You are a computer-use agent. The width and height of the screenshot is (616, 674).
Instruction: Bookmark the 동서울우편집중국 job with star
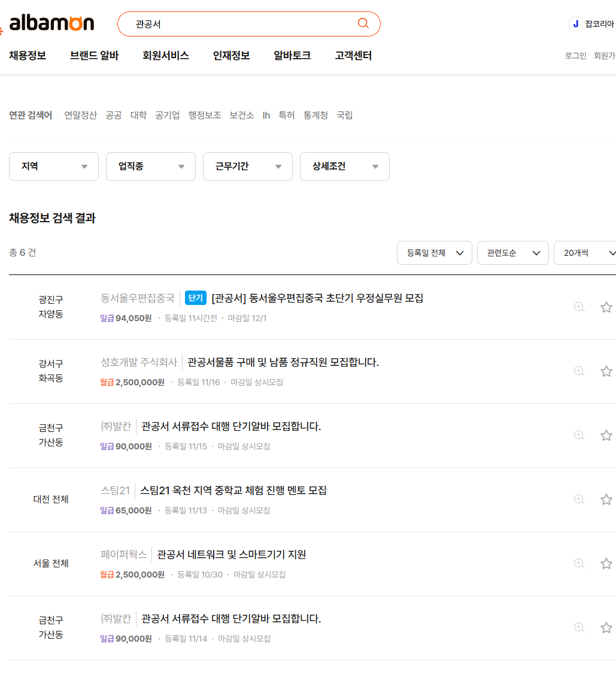tap(606, 307)
